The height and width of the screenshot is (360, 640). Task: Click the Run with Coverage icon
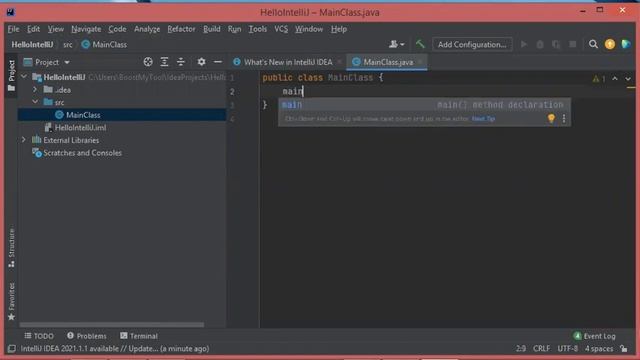coord(556,44)
